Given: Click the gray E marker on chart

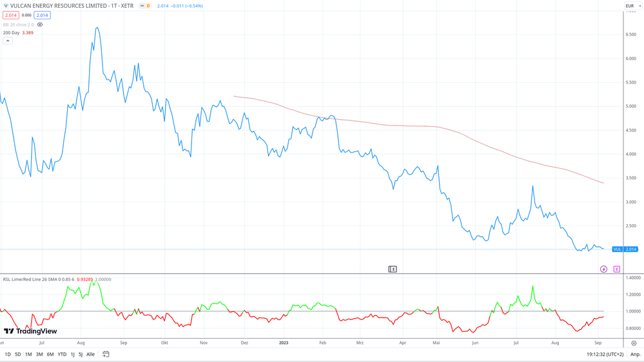Looking at the screenshot, I should click(x=392, y=269).
